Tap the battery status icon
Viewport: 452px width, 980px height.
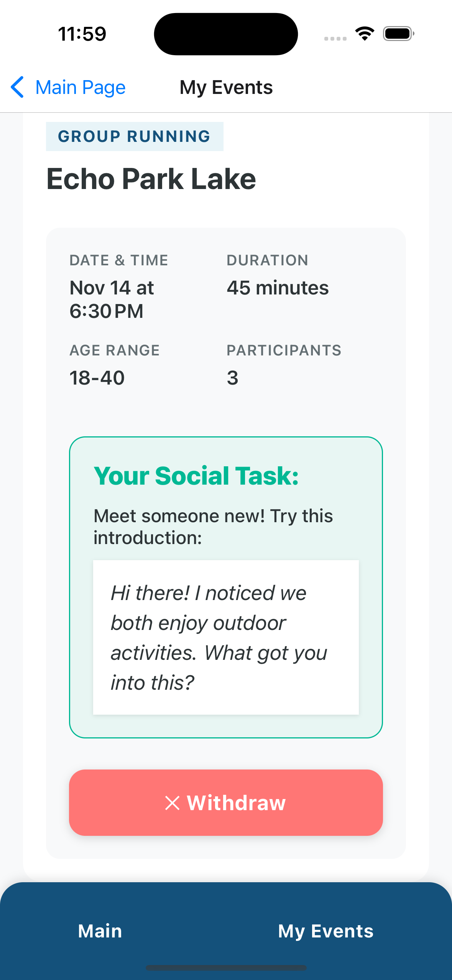coord(398,34)
